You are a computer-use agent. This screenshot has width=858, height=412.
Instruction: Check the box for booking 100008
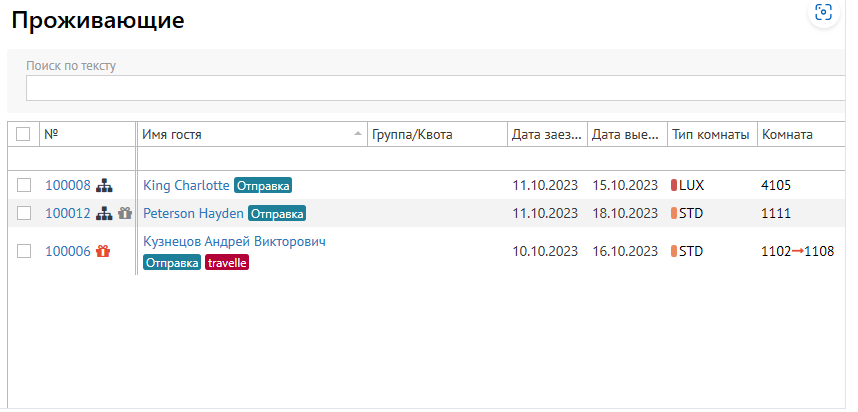pos(24,185)
